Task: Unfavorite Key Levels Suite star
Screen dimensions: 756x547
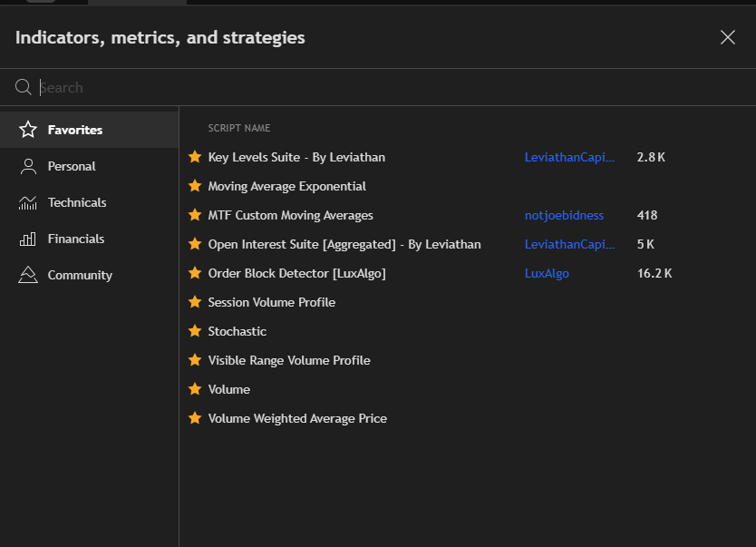Action: [x=195, y=157]
